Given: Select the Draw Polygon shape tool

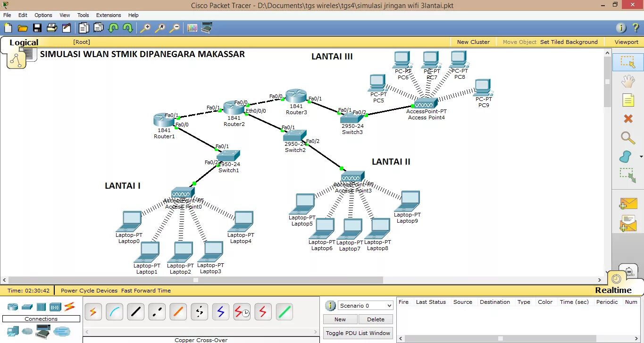Looking at the screenshot, I should click(x=626, y=156).
